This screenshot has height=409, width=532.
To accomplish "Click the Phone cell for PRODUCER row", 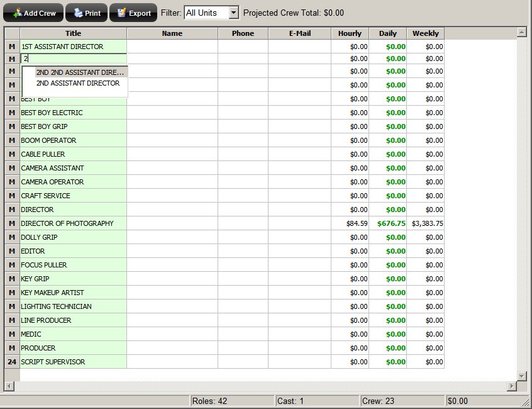I will pos(243,348).
